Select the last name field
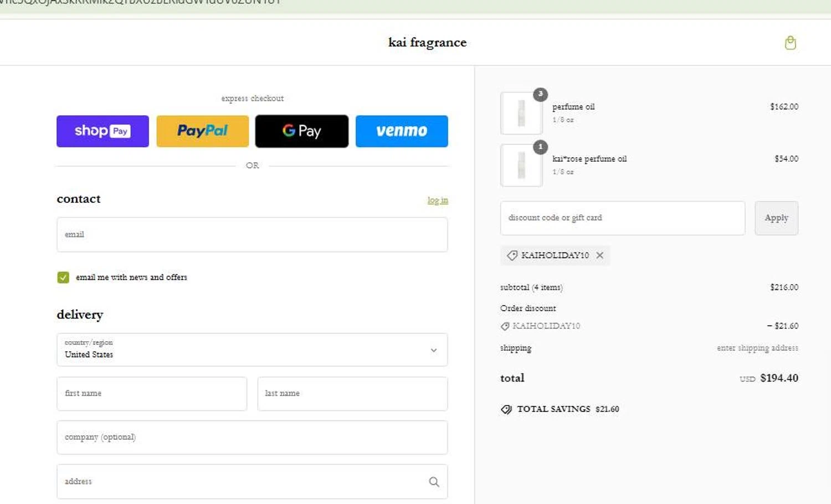 352,394
